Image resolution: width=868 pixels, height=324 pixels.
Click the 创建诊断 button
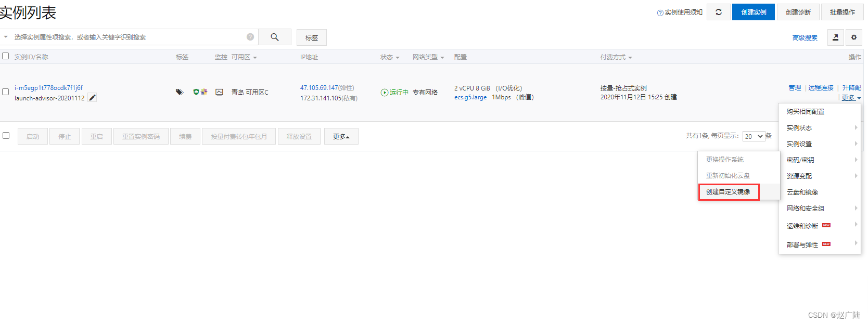[798, 12]
